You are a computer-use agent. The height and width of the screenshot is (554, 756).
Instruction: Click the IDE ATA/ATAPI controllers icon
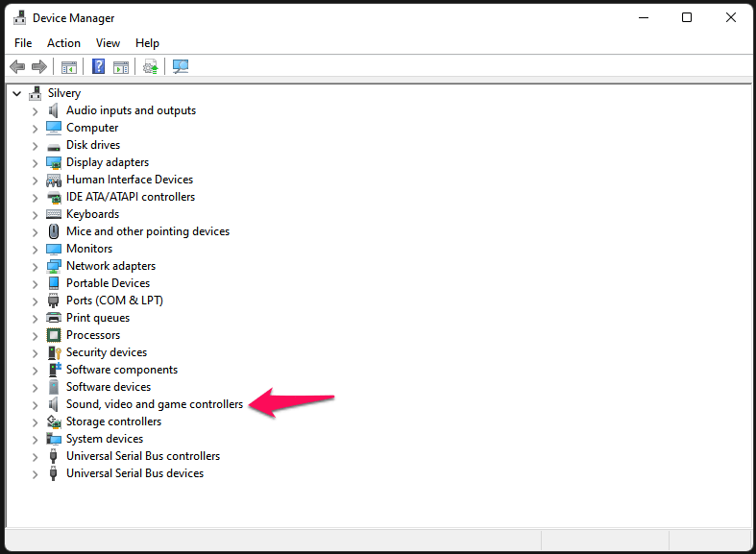(x=54, y=197)
